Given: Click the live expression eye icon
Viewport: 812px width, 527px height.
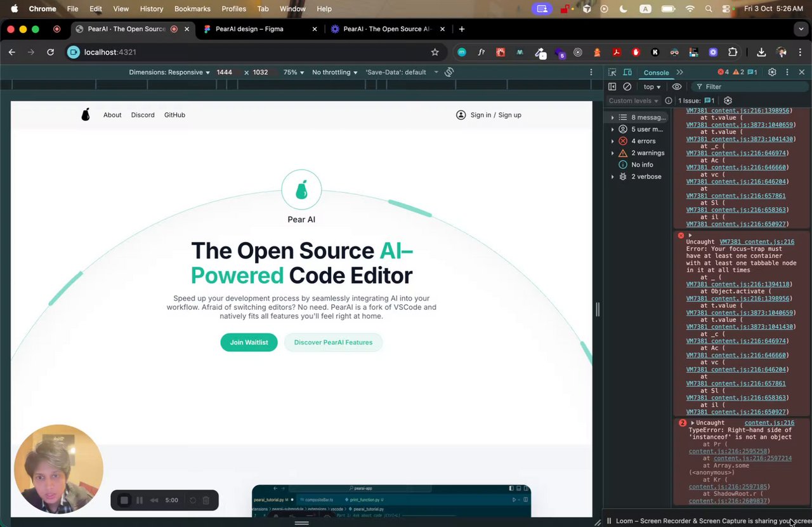Looking at the screenshot, I should pyautogui.click(x=677, y=86).
